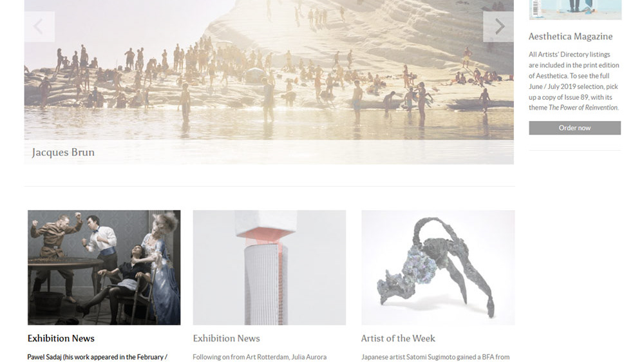Screen dimensions: 644x362
Task: Click the Jacques Brun beach photograph
Action: (269, 70)
